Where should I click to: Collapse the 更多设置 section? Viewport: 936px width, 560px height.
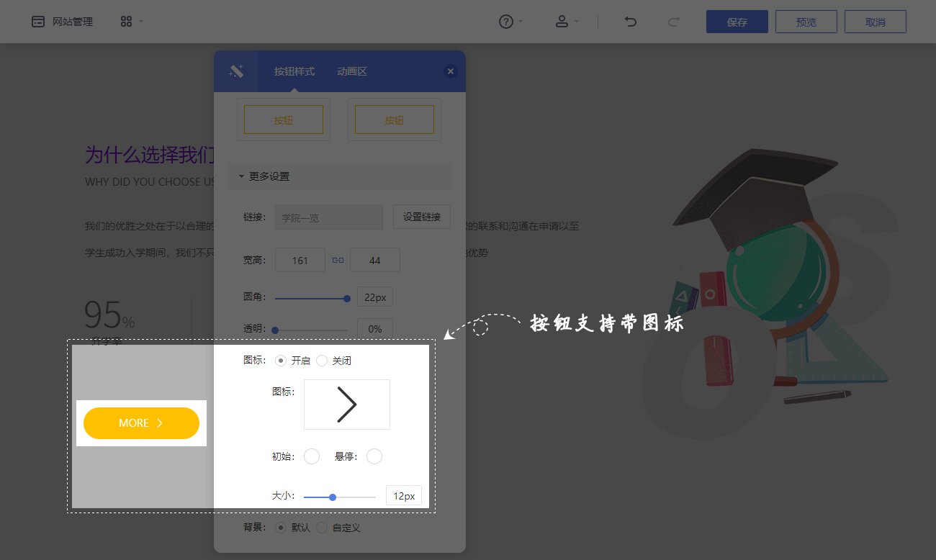click(340, 176)
